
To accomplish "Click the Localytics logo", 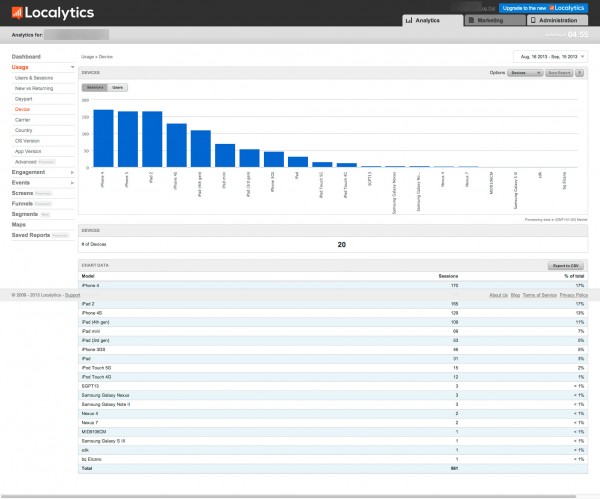I will pyautogui.click(x=53, y=13).
